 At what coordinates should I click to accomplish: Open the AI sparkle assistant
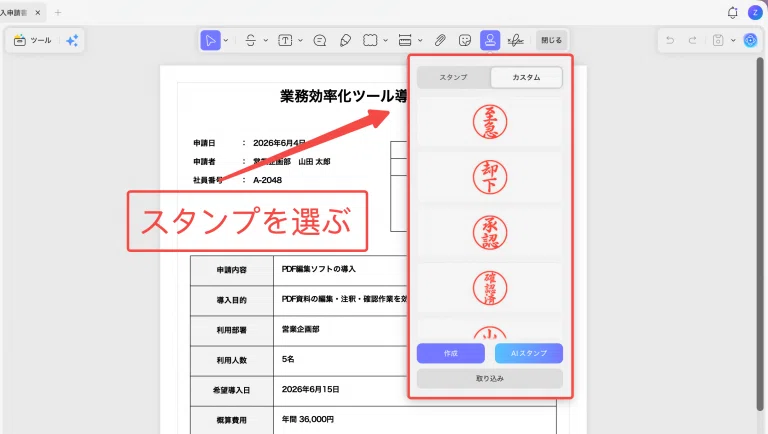[72, 40]
